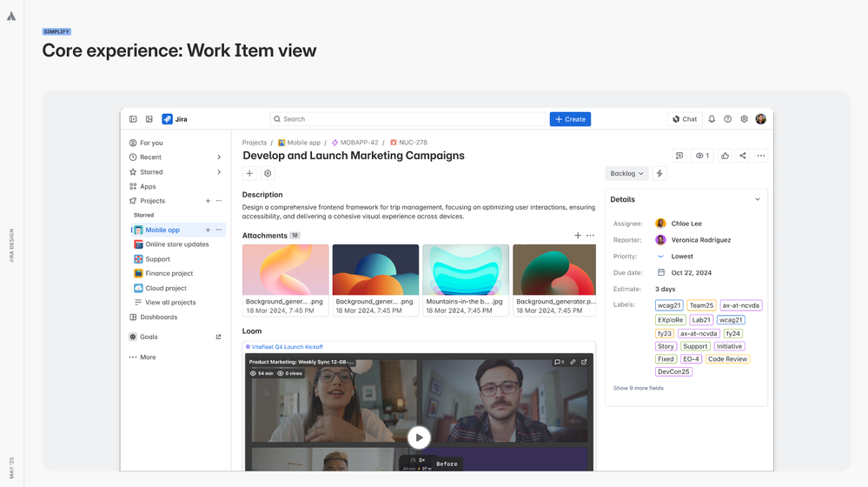This screenshot has width=868, height=487.
Task: Collapse the Details panel chevron
Action: pos(758,200)
